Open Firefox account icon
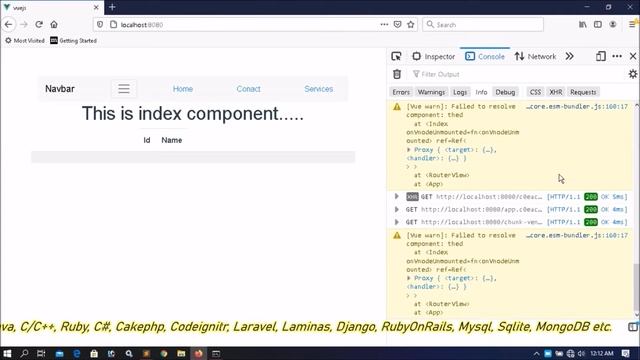Image resolution: width=640 pixels, height=360 pixels. [x=613, y=24]
